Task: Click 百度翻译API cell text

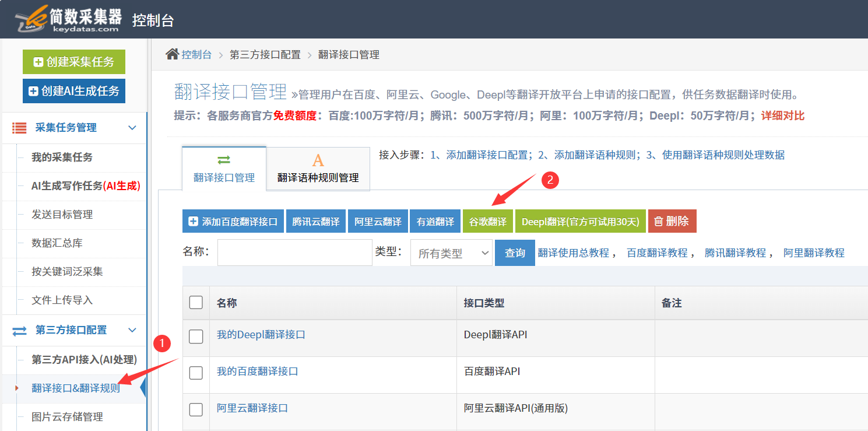Action: tap(492, 372)
